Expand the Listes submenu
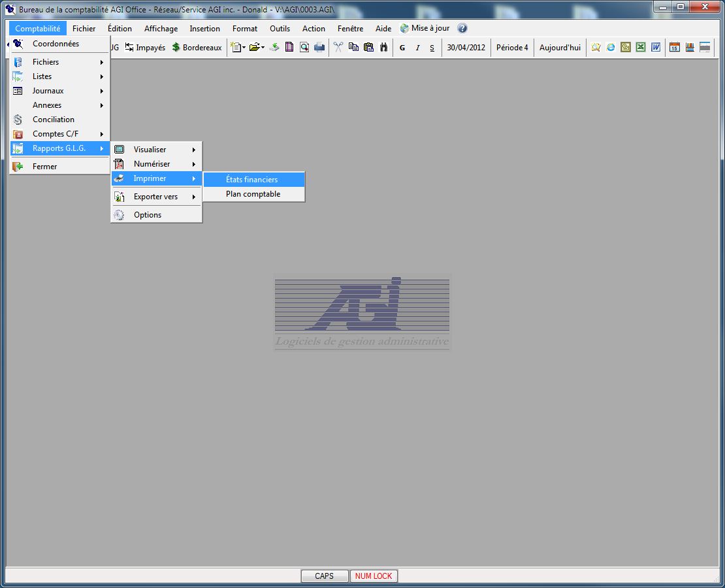Screen dimensions: 725x588 [x=59, y=76]
